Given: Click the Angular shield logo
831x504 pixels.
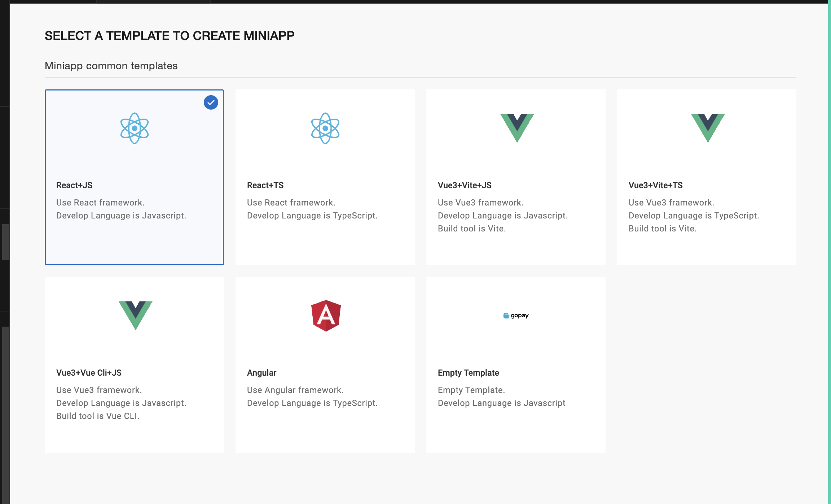Looking at the screenshot, I should pyautogui.click(x=326, y=316).
